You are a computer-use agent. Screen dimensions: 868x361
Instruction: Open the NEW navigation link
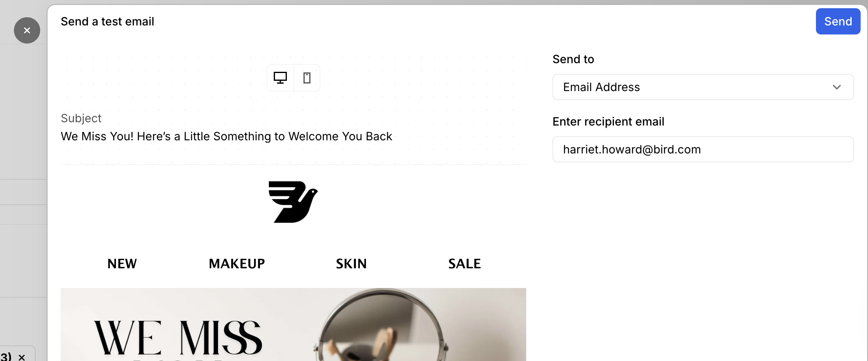coord(122,264)
